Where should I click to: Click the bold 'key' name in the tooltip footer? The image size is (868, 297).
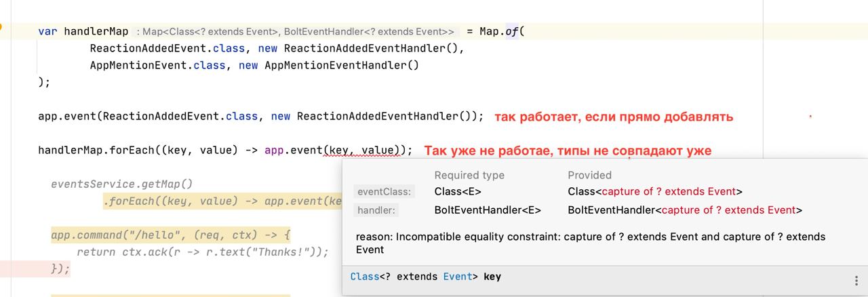(492, 277)
